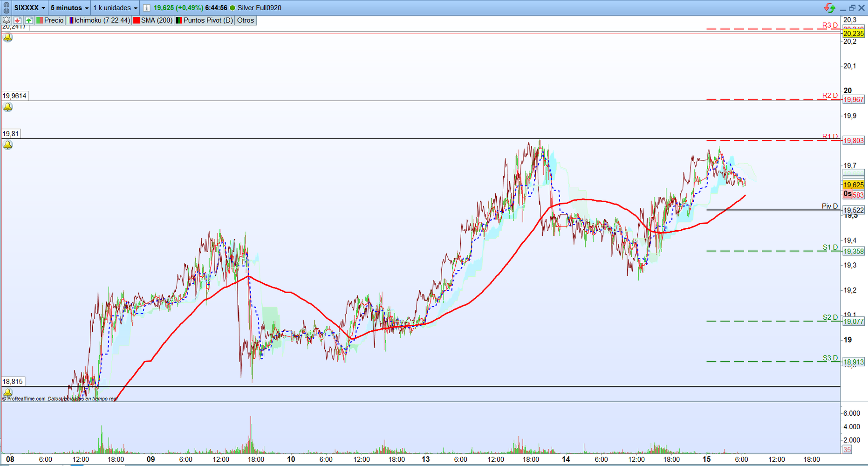Select the 18,815 horizontal line label
Viewport: 868px width, 466px height.
(13, 382)
